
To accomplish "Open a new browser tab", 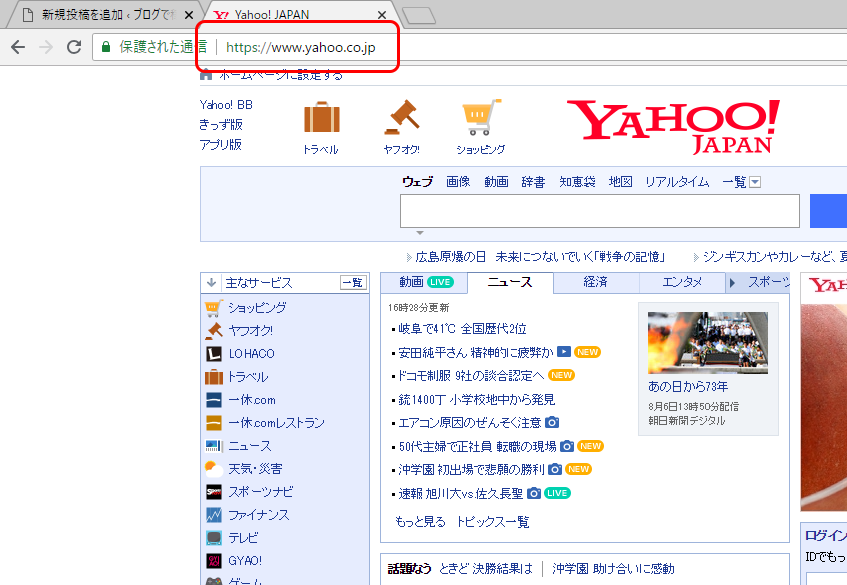I will point(419,16).
